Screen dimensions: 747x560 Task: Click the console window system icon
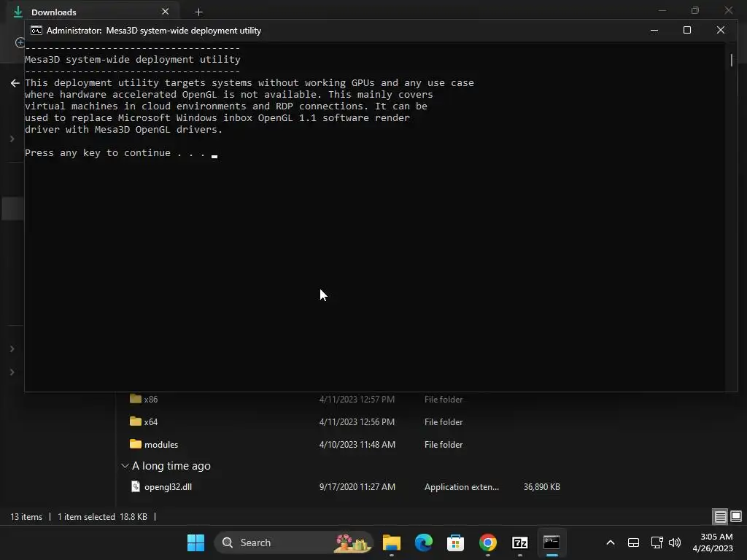(x=36, y=31)
